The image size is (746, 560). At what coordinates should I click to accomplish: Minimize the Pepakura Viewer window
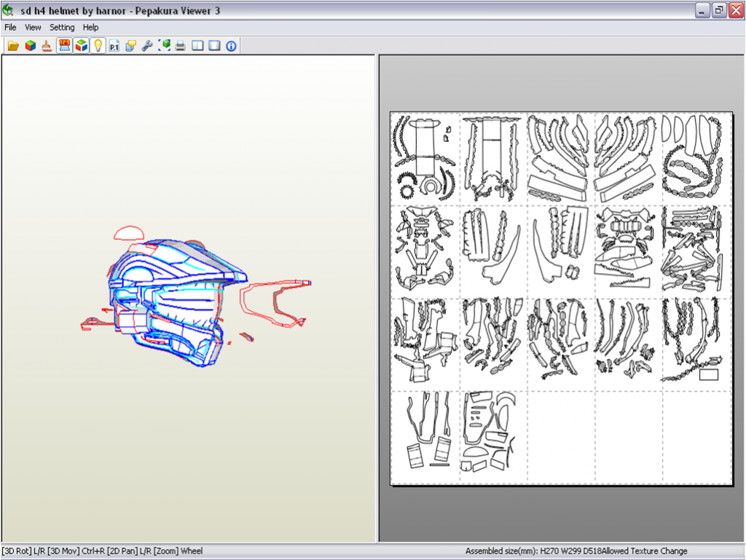pos(702,10)
